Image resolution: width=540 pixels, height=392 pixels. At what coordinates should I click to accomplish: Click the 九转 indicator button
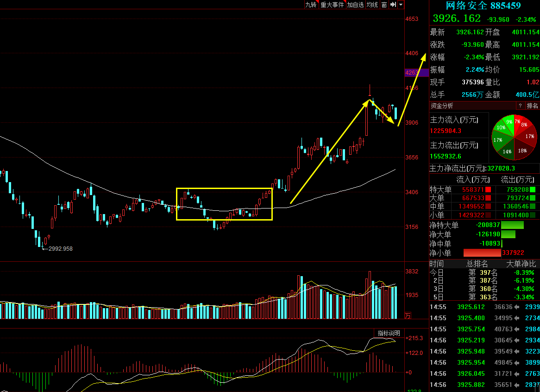[311, 5]
